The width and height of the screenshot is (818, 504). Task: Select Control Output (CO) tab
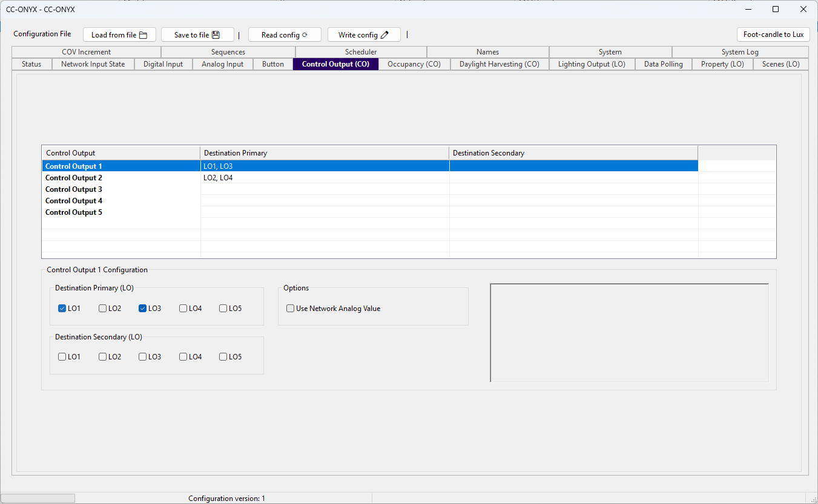[335, 64]
